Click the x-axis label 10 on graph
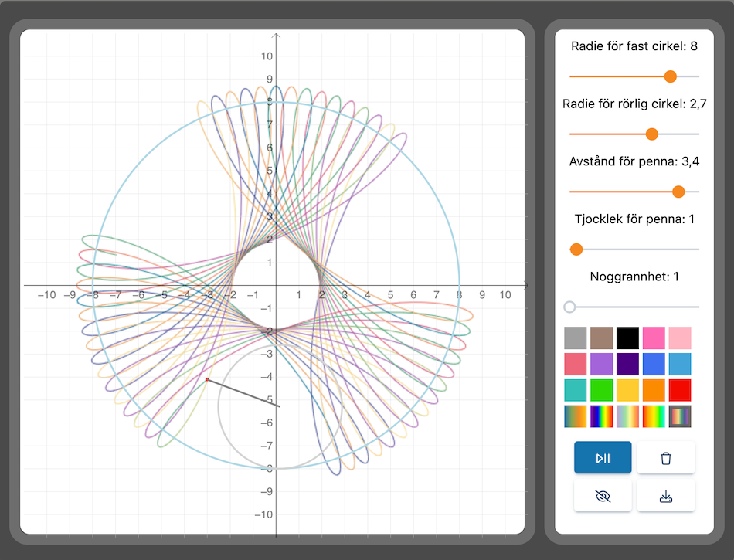 (505, 295)
